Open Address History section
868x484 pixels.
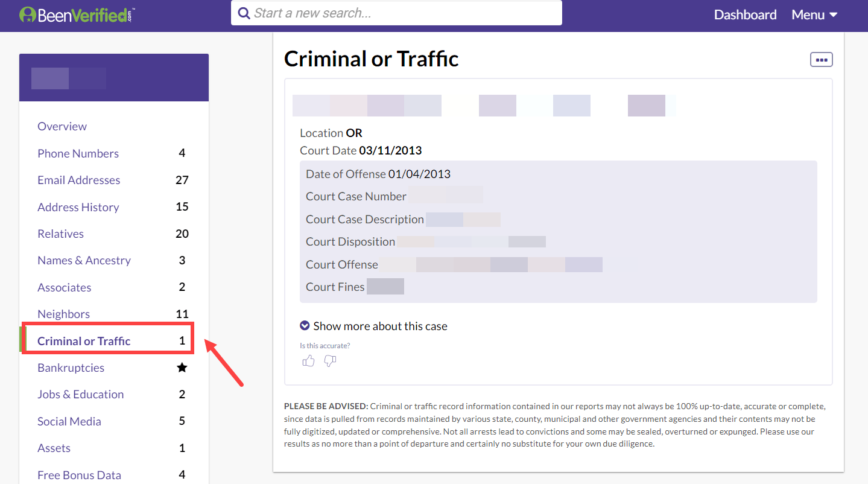point(78,207)
